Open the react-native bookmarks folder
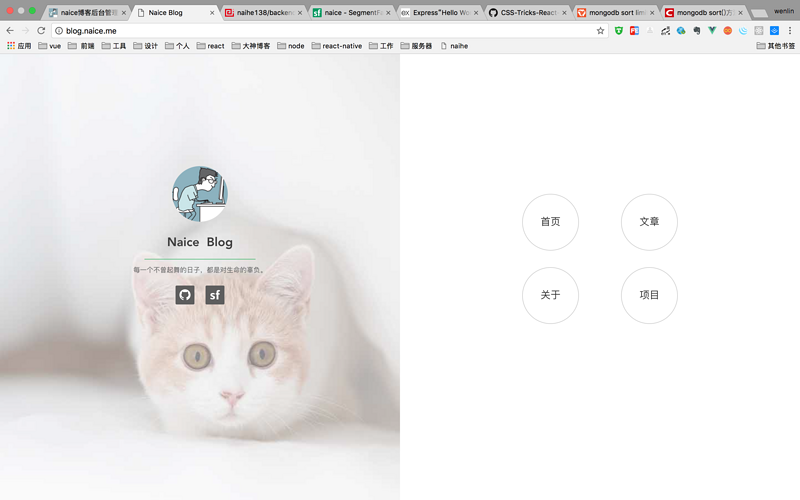Image resolution: width=800 pixels, height=500 pixels. [x=337, y=46]
